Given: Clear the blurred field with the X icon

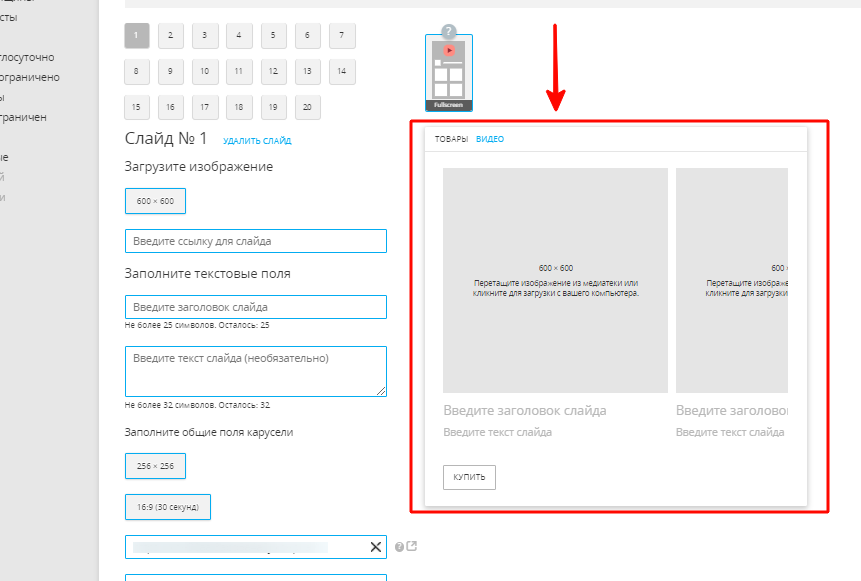Looking at the screenshot, I should click(376, 547).
